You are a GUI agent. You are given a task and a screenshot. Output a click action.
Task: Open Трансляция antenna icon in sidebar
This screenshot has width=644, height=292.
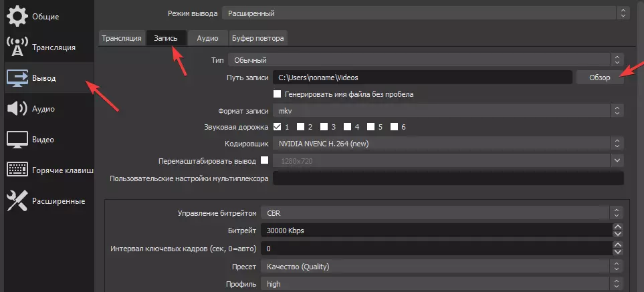(17, 47)
